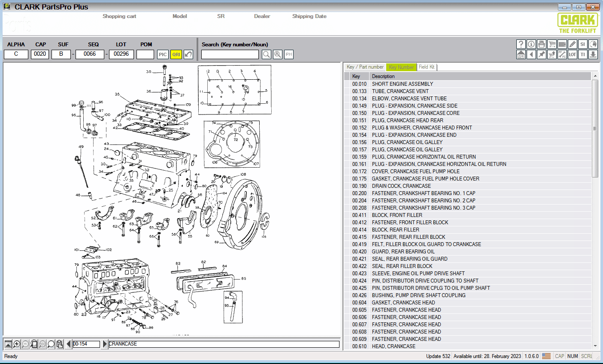The height and width of the screenshot is (364, 603).
Task: Click the globe icon in the toolbar
Action: tap(593, 44)
